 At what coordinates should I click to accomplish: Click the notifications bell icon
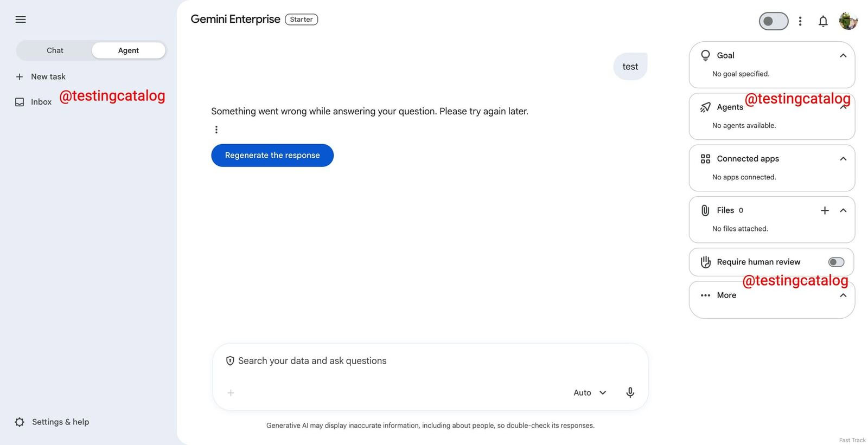tap(823, 21)
